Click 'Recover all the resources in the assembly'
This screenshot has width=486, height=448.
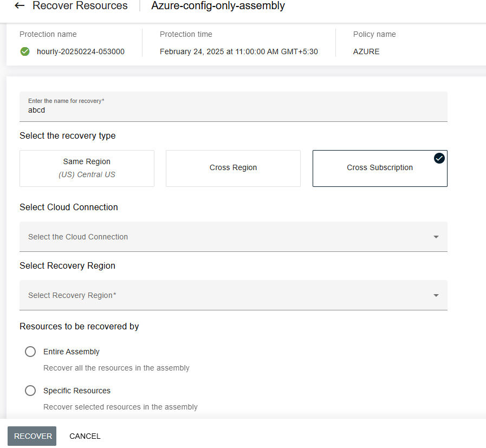pyautogui.click(x=116, y=368)
